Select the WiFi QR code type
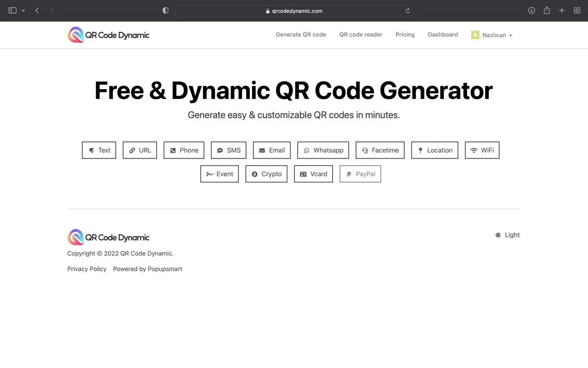The image size is (588, 368). point(482,150)
